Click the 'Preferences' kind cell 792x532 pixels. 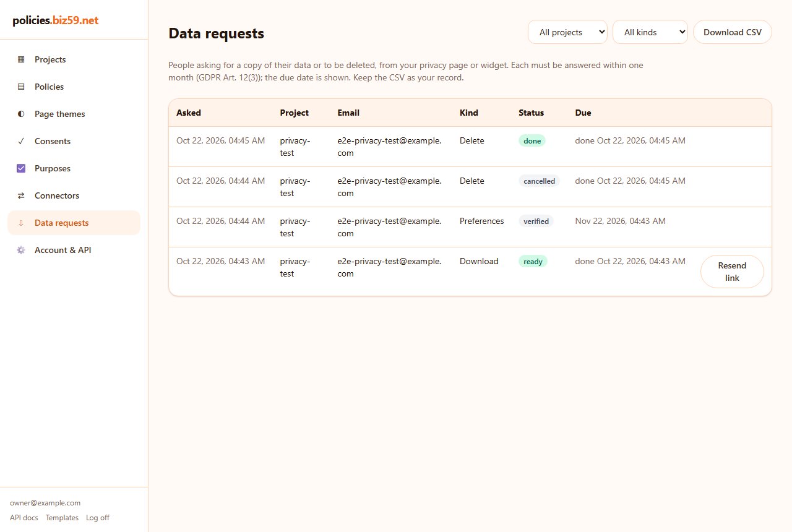482,221
